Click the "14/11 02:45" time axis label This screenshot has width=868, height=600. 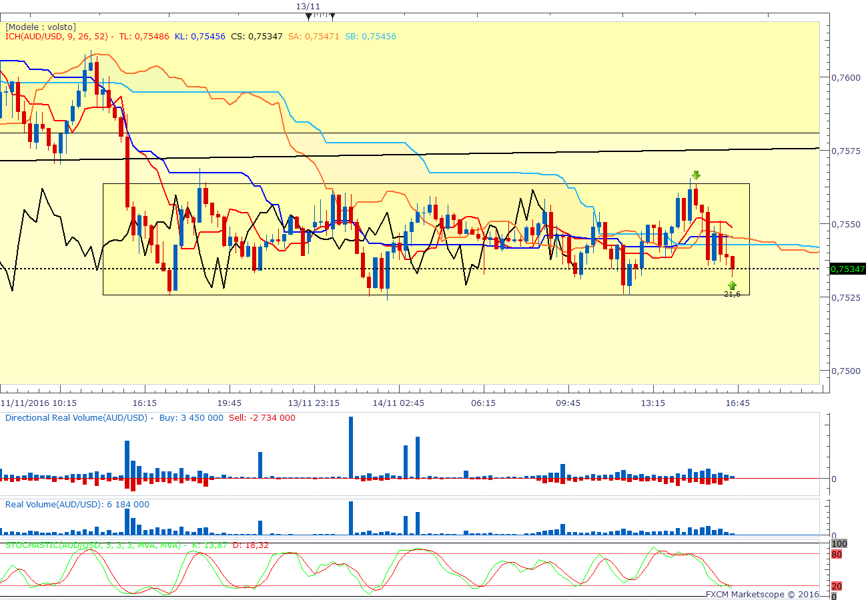(x=398, y=403)
